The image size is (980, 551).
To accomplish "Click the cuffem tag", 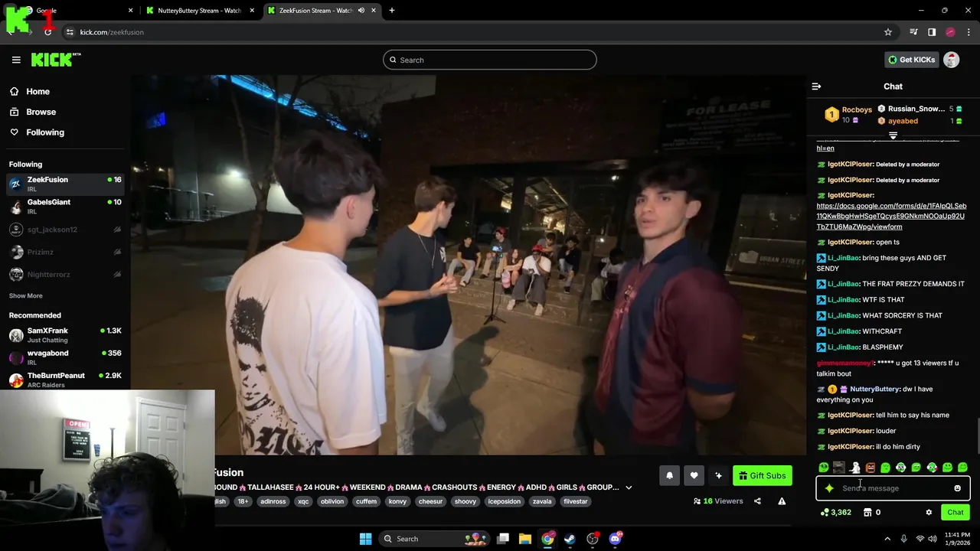I will pyautogui.click(x=366, y=501).
